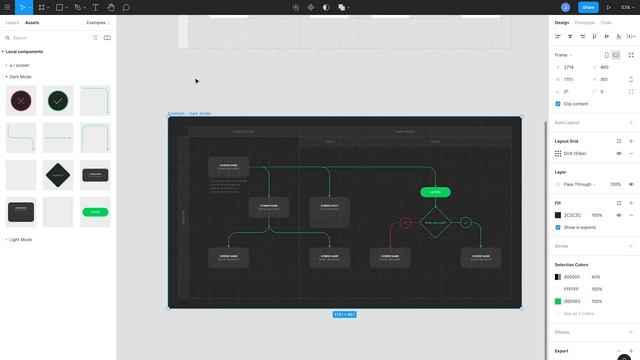
Task: Select the Rectangle shape tool
Action: (x=60, y=7)
